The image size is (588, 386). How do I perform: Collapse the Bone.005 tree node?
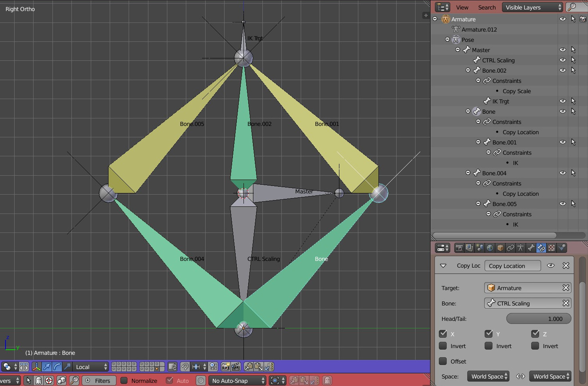[x=478, y=204]
